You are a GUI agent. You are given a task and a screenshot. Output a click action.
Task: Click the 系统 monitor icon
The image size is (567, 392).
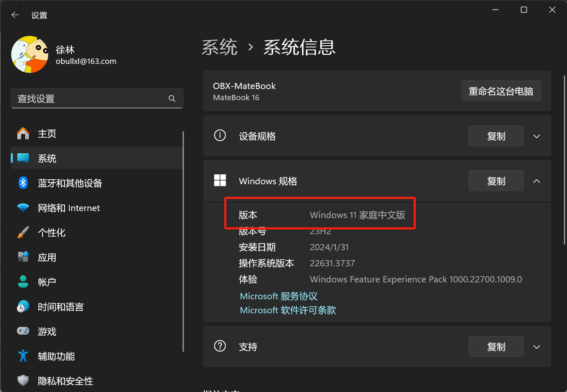point(23,158)
